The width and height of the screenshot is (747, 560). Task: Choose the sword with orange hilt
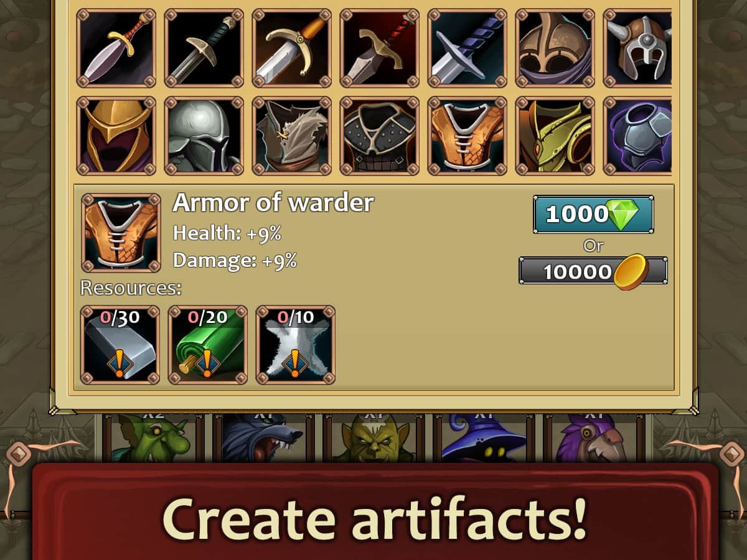[x=291, y=48]
